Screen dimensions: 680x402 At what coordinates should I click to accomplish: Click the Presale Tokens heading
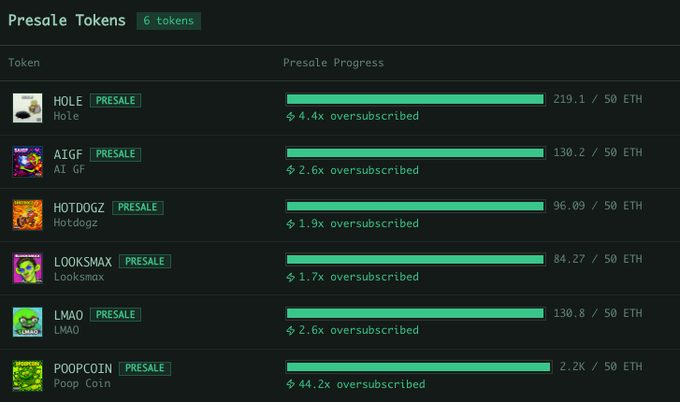coord(67,20)
